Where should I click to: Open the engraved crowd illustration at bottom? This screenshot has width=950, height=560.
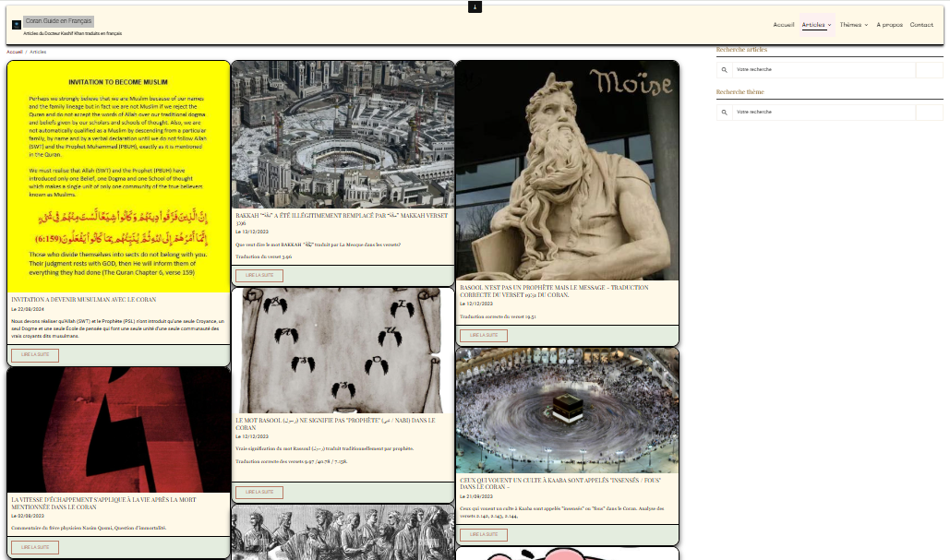[343, 532]
